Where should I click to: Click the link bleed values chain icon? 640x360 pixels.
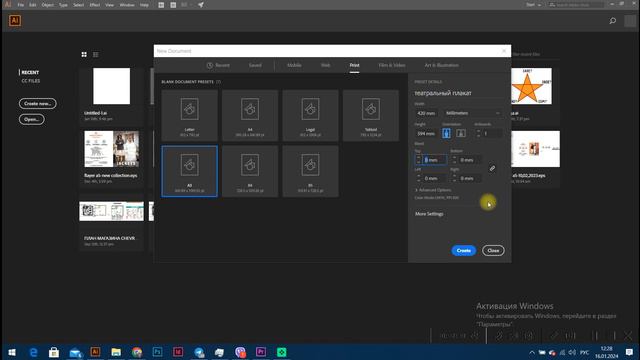click(x=492, y=168)
